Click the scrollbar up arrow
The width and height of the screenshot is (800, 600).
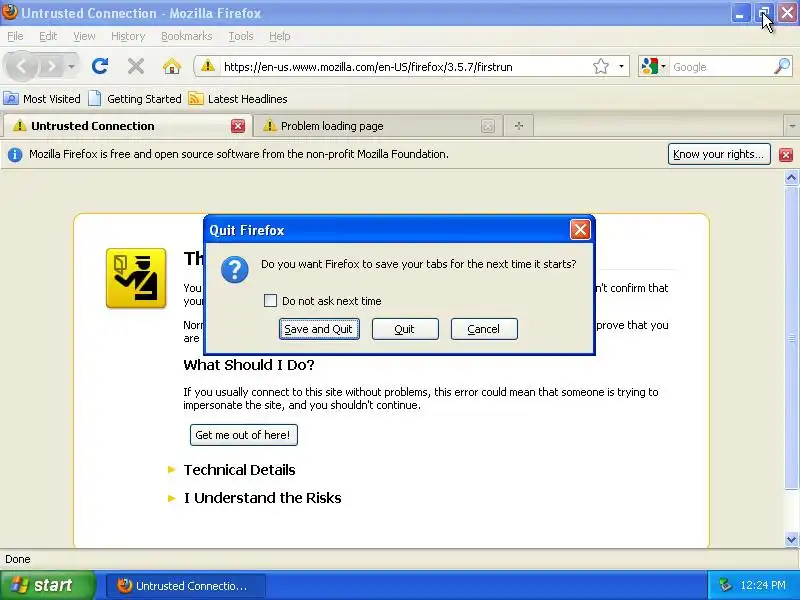[791, 178]
